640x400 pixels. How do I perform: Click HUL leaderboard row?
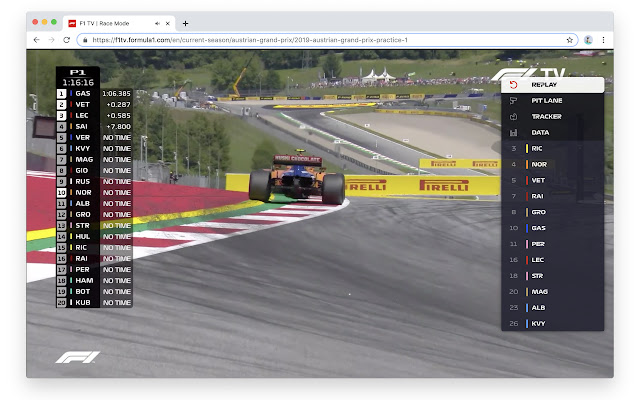pos(94,237)
